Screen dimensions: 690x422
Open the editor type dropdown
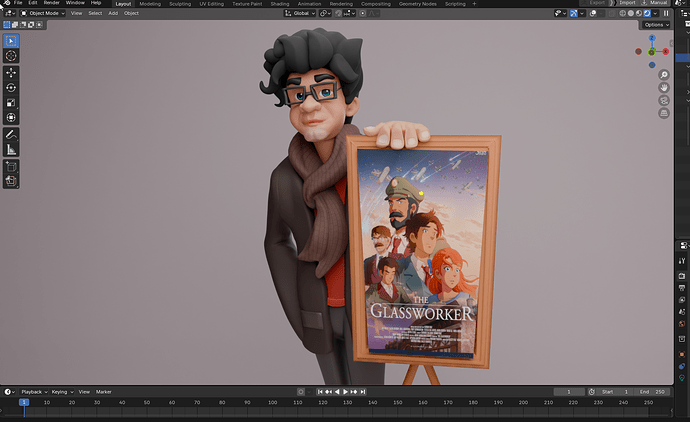coord(10,13)
